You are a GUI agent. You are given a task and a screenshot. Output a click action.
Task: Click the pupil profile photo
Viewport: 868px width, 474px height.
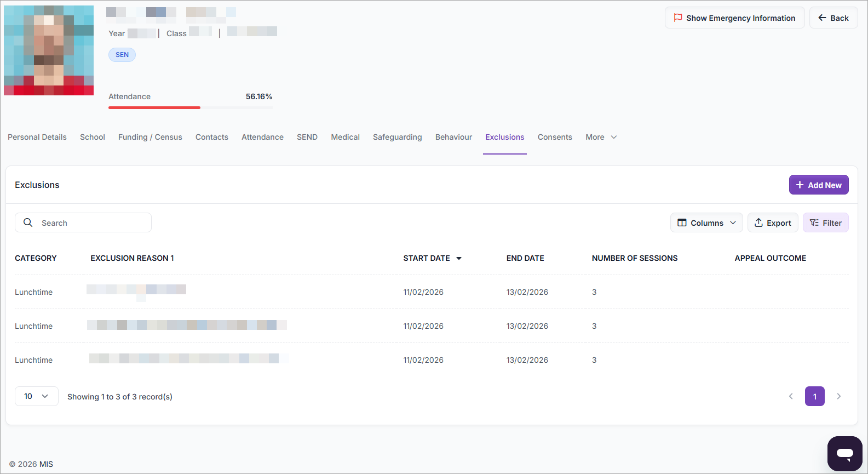tap(49, 50)
